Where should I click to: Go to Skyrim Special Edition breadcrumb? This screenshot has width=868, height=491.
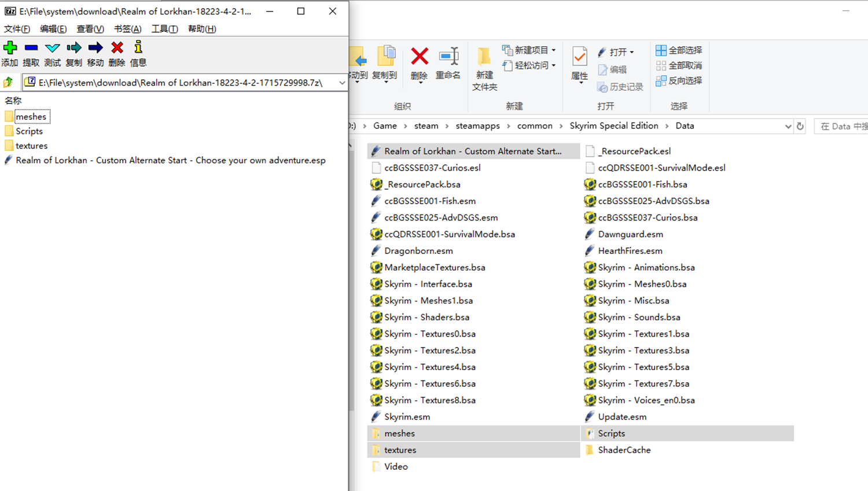[x=614, y=126]
